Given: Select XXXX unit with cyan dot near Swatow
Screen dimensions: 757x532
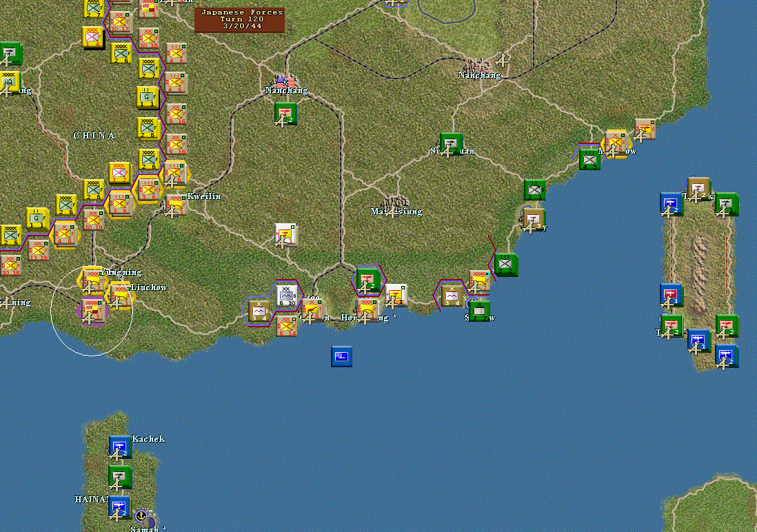Looking at the screenshot, I should pyautogui.click(x=479, y=281).
